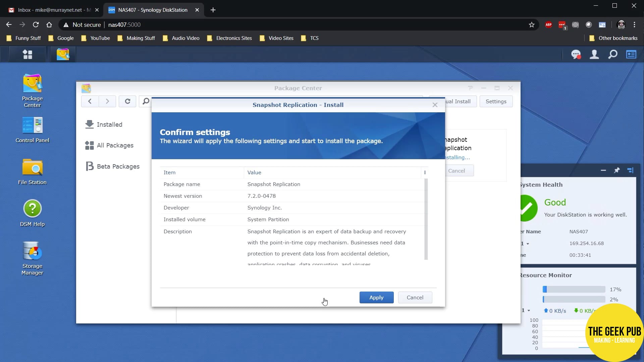
Task: Open the Funny Stuff bookmark folder
Action: [23, 38]
